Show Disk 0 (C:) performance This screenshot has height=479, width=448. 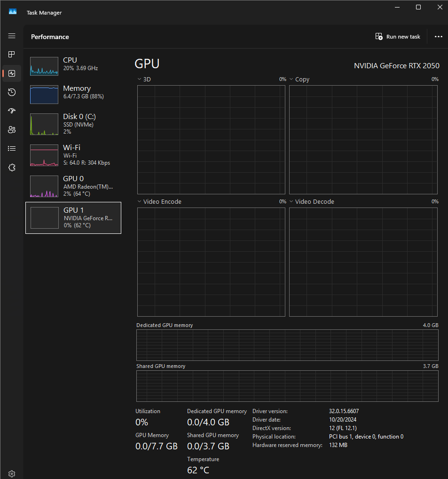coord(73,124)
